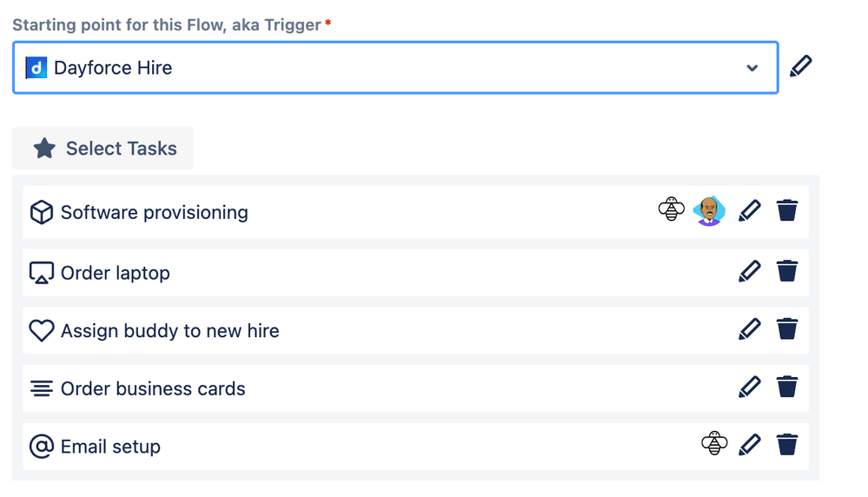
Task: Remove the Order laptop task
Action: 787,272
